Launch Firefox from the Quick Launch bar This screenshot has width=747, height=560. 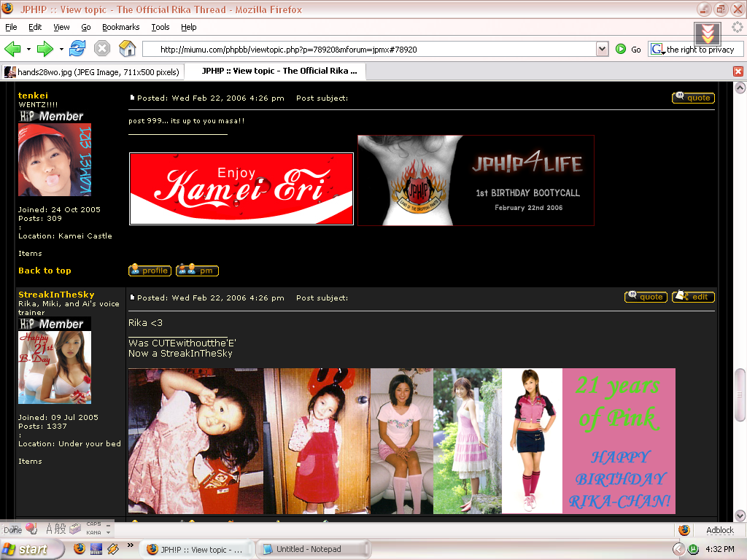coord(80,549)
